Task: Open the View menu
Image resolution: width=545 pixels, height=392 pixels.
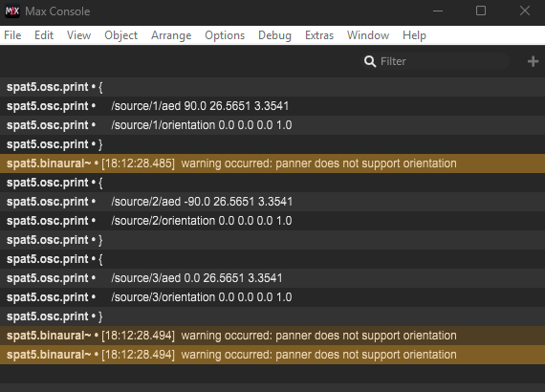Action: coord(79,35)
